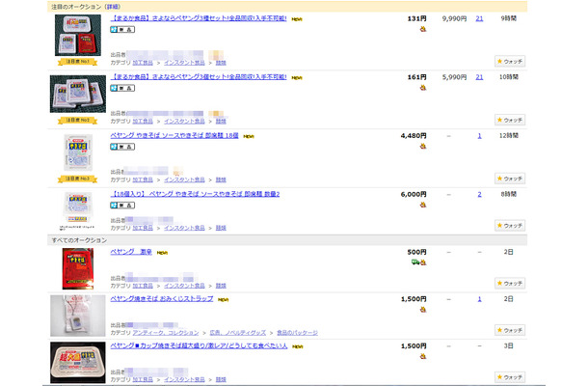Click ウォッチ button for the 161円 listing
The image size is (588, 386).
pos(510,120)
